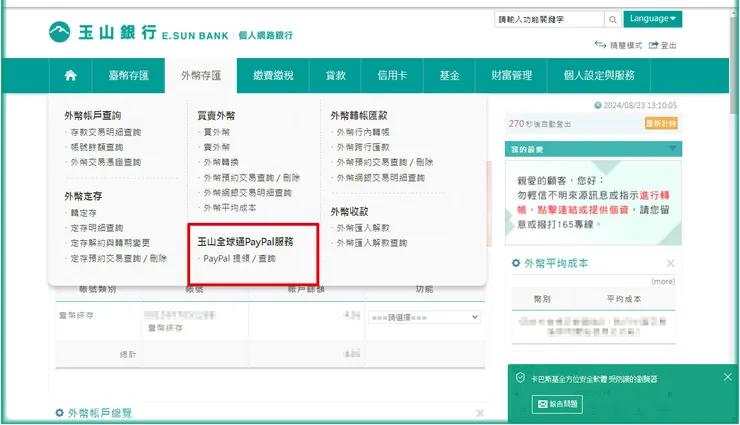This screenshot has width=740, height=425.
Task: Click the Kaspersky shield icon
Action: [x=520, y=378]
